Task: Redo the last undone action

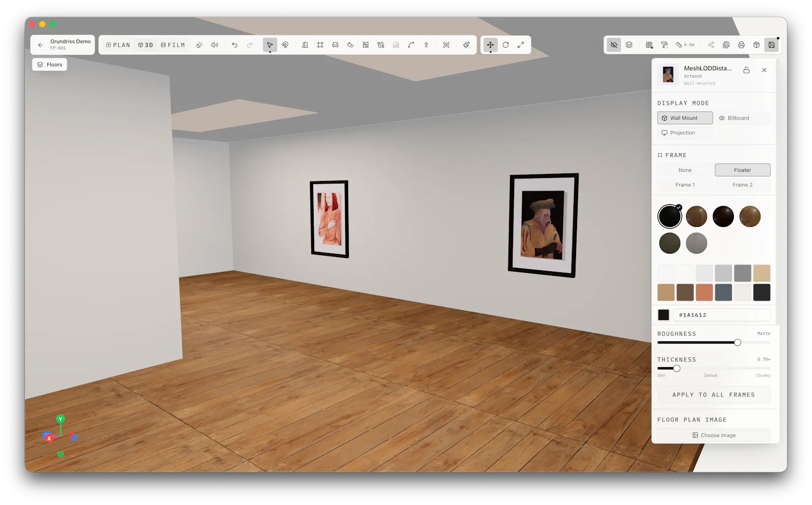Action: coord(250,45)
